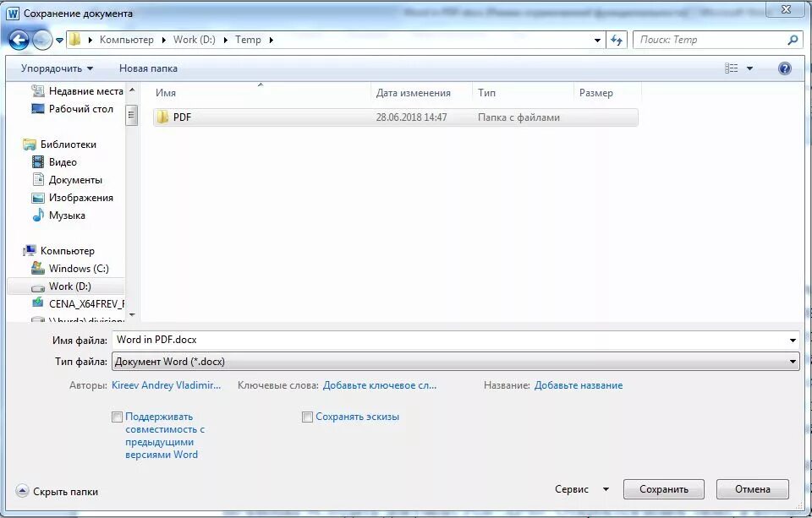Click 'Work (D:)' in breadcrumb path
This screenshot has width=812, height=518.
[195, 40]
